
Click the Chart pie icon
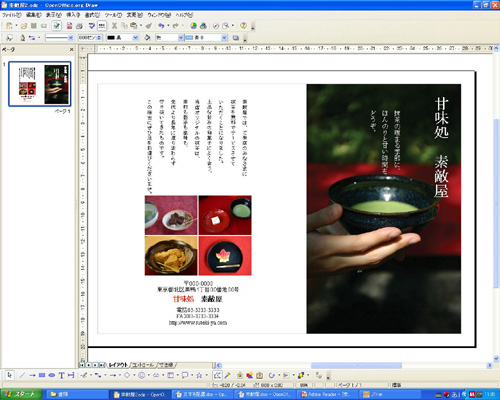tap(193, 26)
